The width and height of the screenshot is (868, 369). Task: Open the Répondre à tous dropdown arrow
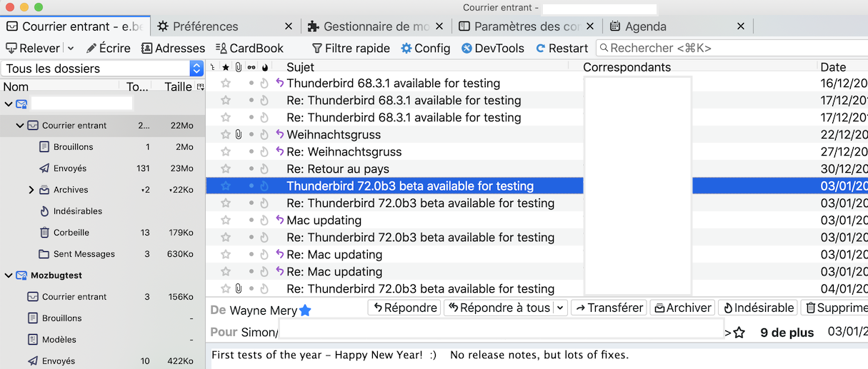point(560,308)
